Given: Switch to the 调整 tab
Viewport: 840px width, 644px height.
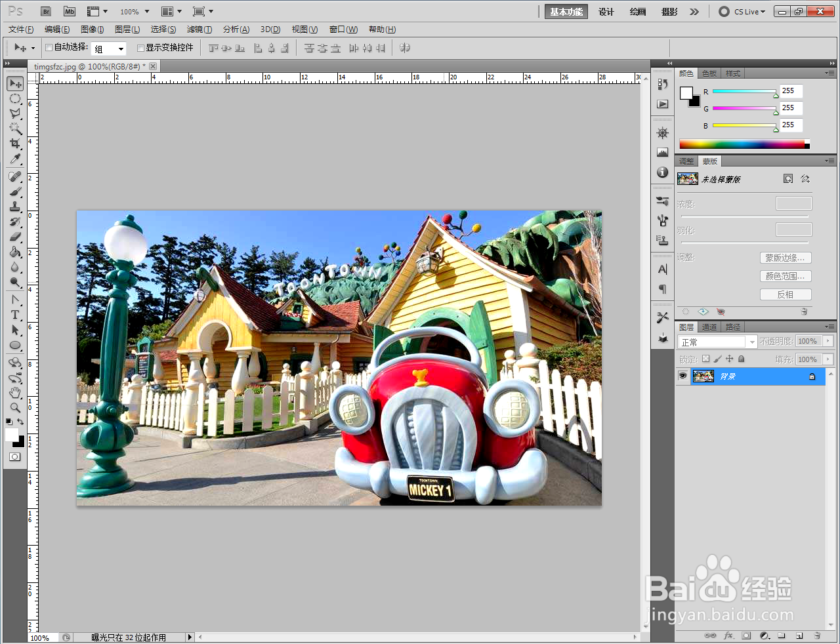Looking at the screenshot, I should pos(686,161).
